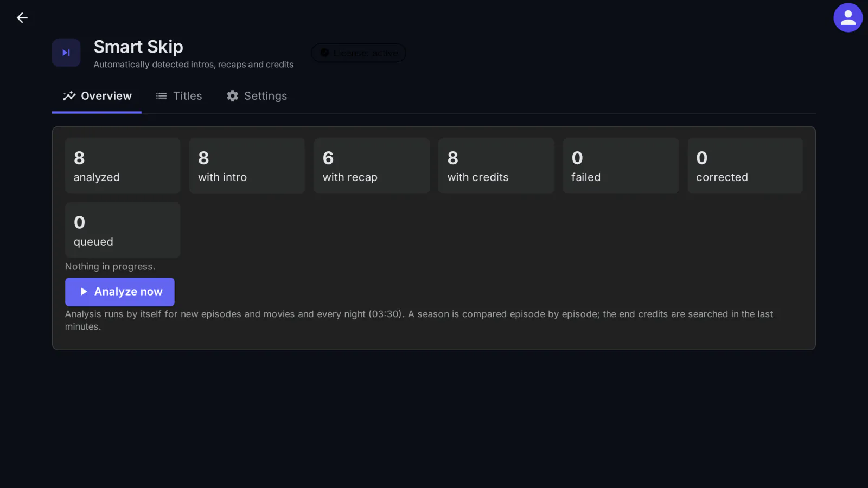Click the Smart Skip heading title

click(138, 47)
